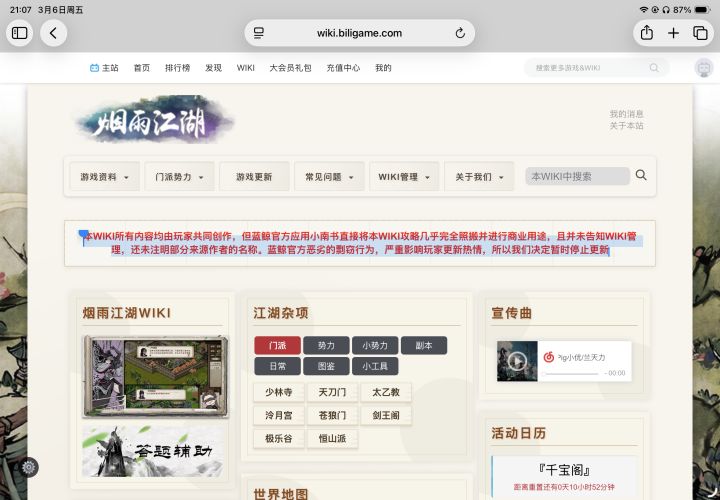720x500 pixels.
Task: Open a new tab with plus icon
Action: (673, 33)
